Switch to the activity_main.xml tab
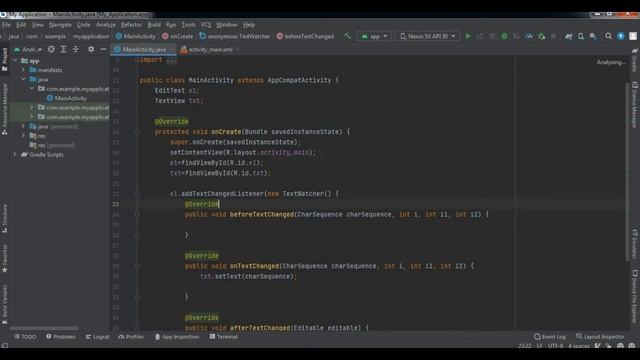This screenshot has height=360, width=640. coord(210,49)
